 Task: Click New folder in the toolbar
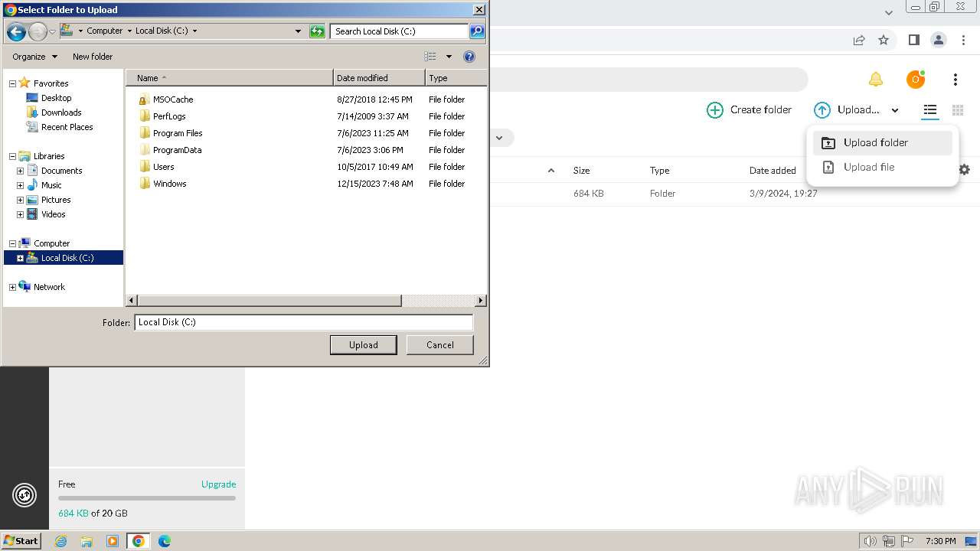tap(93, 57)
